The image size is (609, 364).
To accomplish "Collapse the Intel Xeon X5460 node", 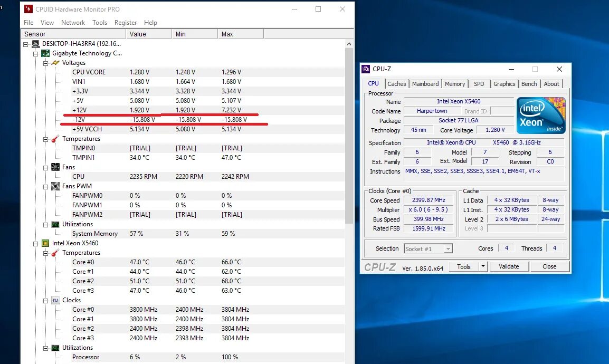I will coord(36,244).
